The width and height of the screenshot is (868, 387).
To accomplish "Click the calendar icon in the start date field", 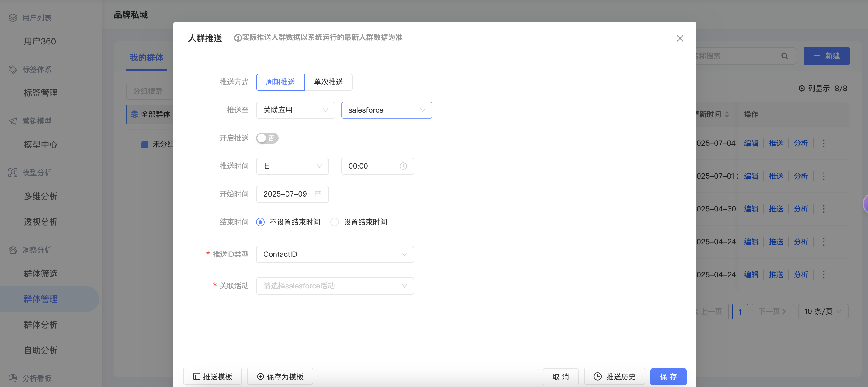I will (318, 194).
